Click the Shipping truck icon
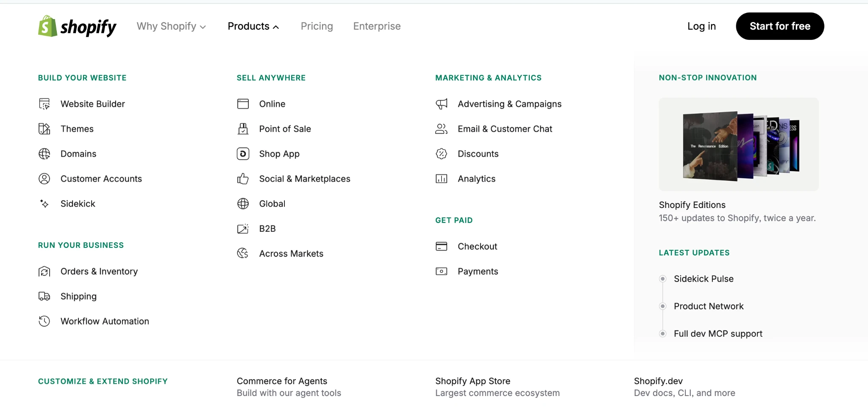 coord(45,296)
